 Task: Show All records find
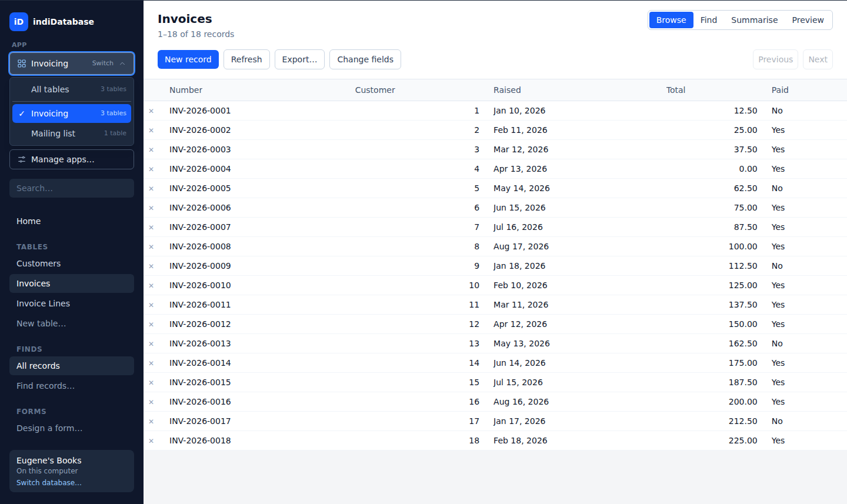72,366
